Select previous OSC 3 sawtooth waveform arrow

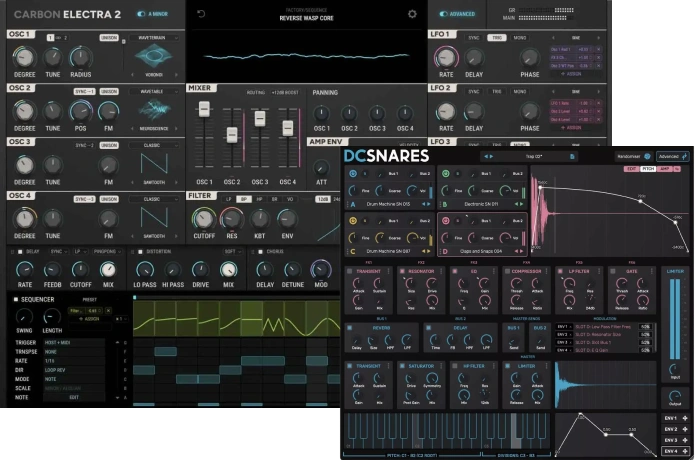(x=133, y=182)
